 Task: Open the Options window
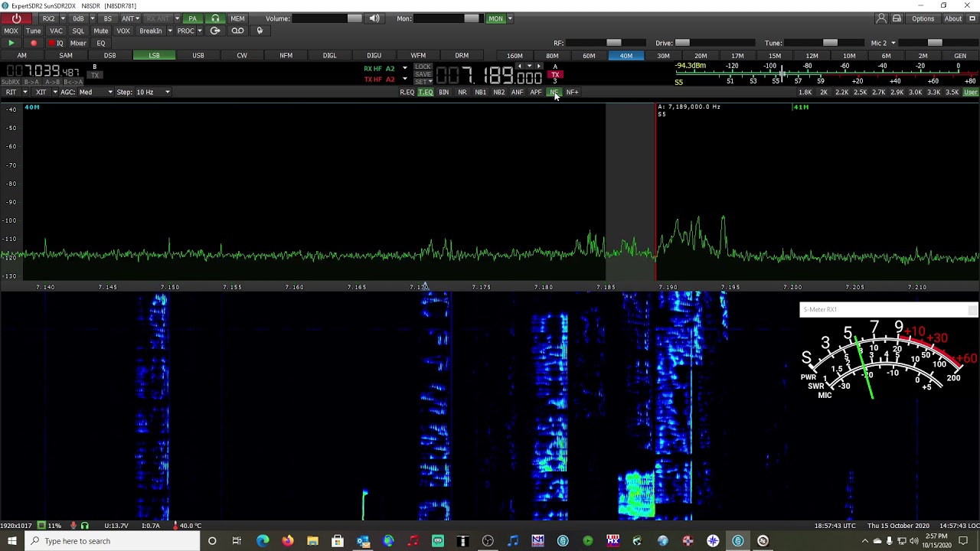pyautogui.click(x=923, y=18)
